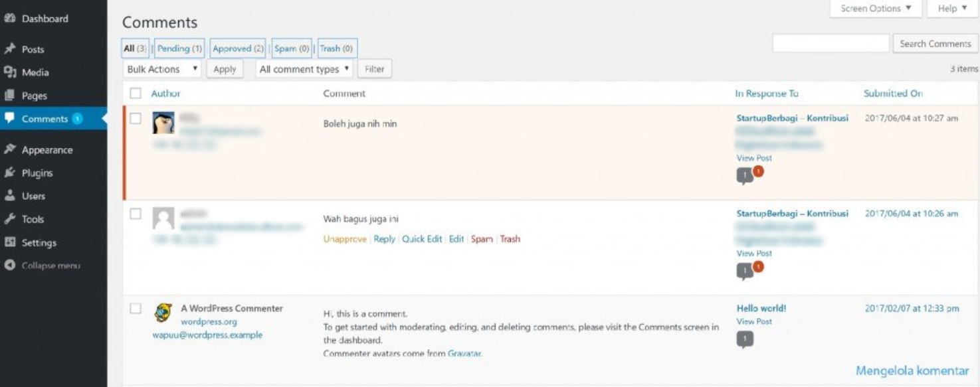
Task: Click the Users person icon
Action: coord(10,196)
